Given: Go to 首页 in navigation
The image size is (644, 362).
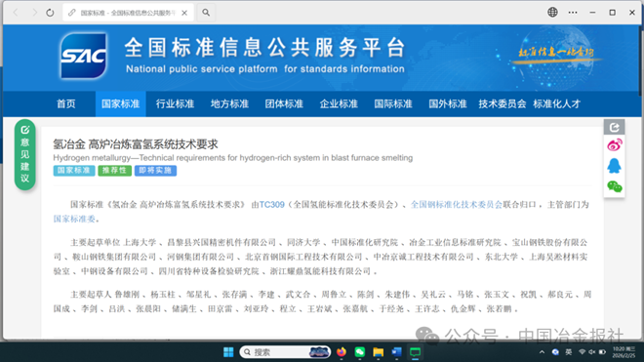Looking at the screenshot, I should click(x=66, y=104).
